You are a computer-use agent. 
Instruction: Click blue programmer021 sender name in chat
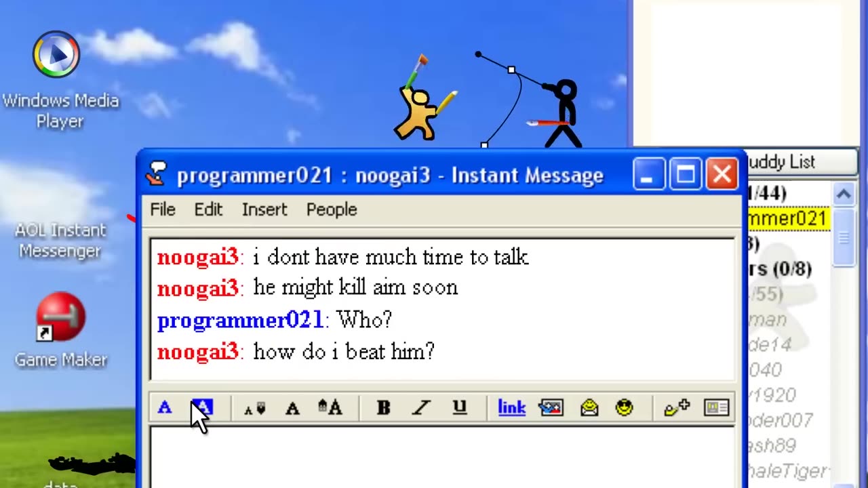point(240,320)
